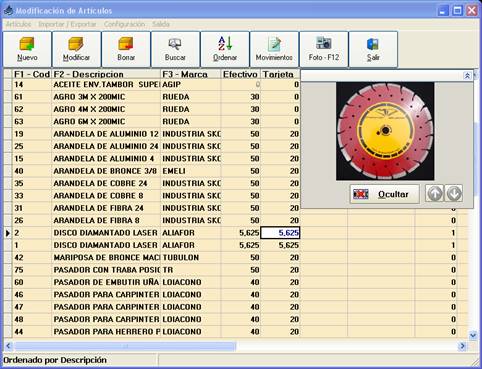Click the Nuevo toolbar button

(27, 49)
